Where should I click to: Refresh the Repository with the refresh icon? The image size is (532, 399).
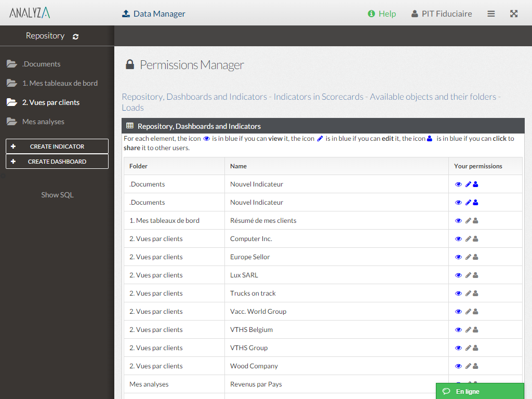(x=76, y=36)
